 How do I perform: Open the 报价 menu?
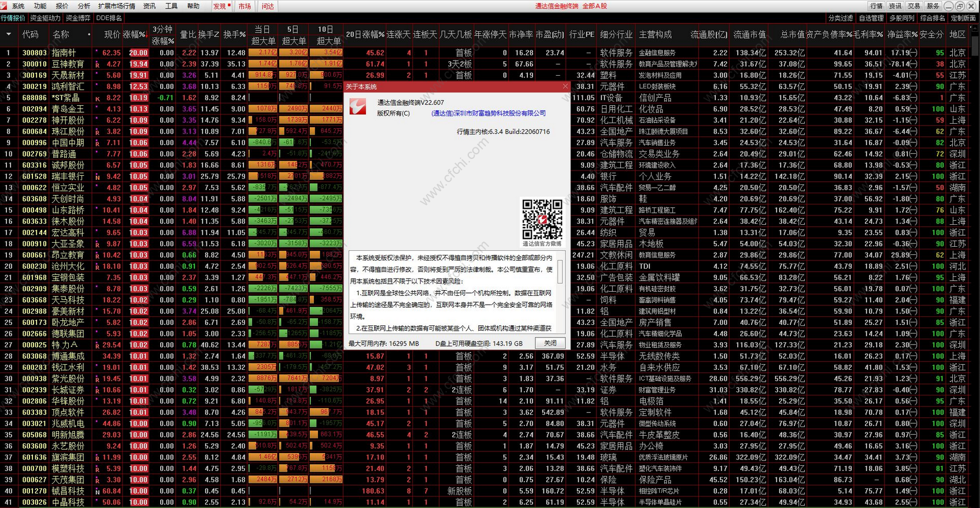[x=62, y=6]
